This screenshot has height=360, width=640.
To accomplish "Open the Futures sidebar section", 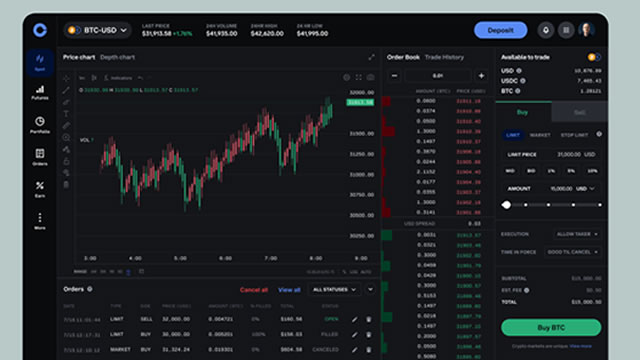I will [40, 93].
